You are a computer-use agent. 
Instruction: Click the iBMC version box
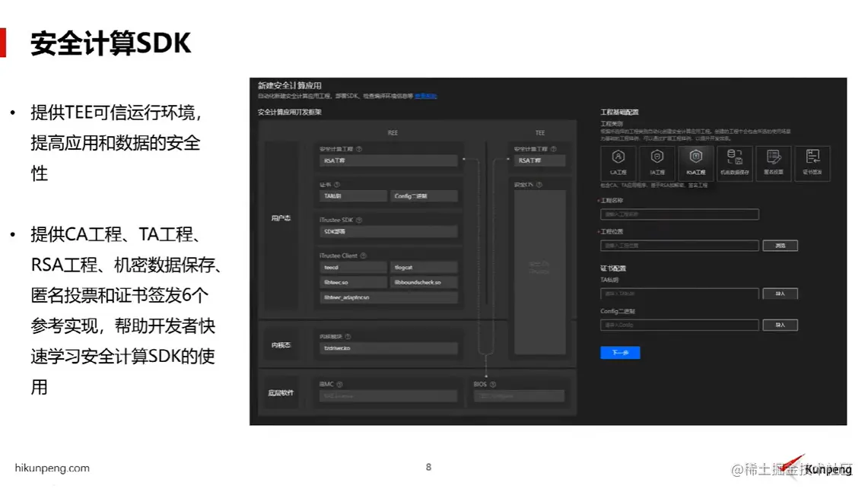click(389, 395)
